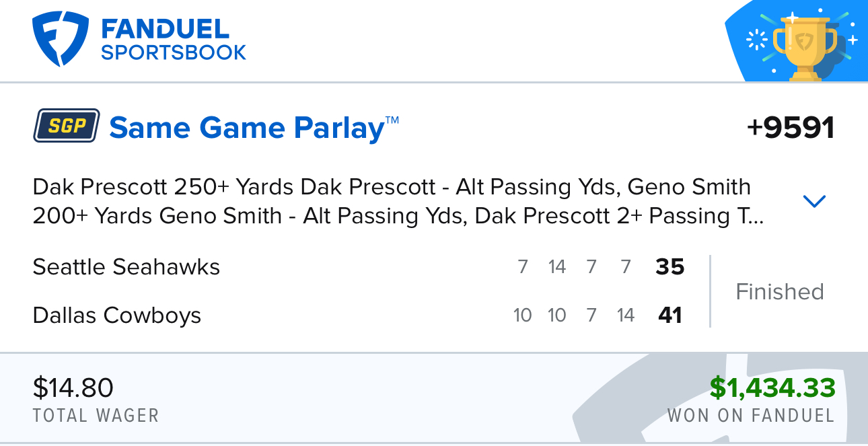Click the +9591 odds value
The width and height of the screenshot is (868, 446).
(791, 128)
